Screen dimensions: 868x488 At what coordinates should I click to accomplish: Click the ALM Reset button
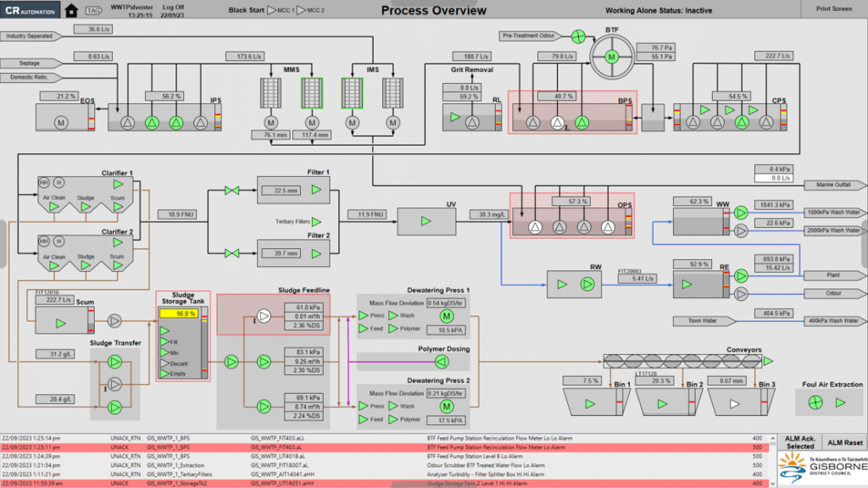pyautogui.click(x=844, y=442)
